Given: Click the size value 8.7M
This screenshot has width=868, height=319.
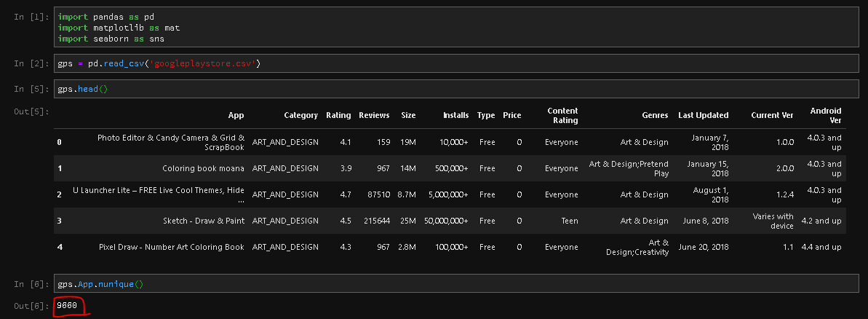Looking at the screenshot, I should tap(407, 194).
